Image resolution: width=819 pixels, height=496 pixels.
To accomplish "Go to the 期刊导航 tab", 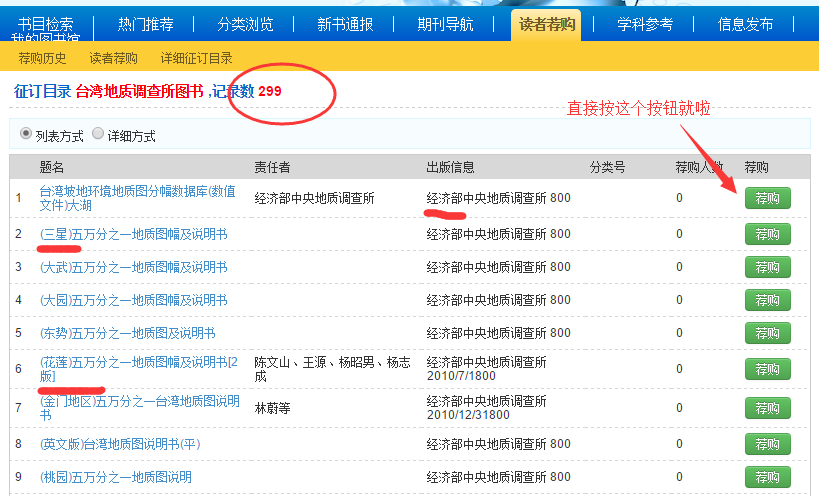I will pyautogui.click(x=446, y=25).
